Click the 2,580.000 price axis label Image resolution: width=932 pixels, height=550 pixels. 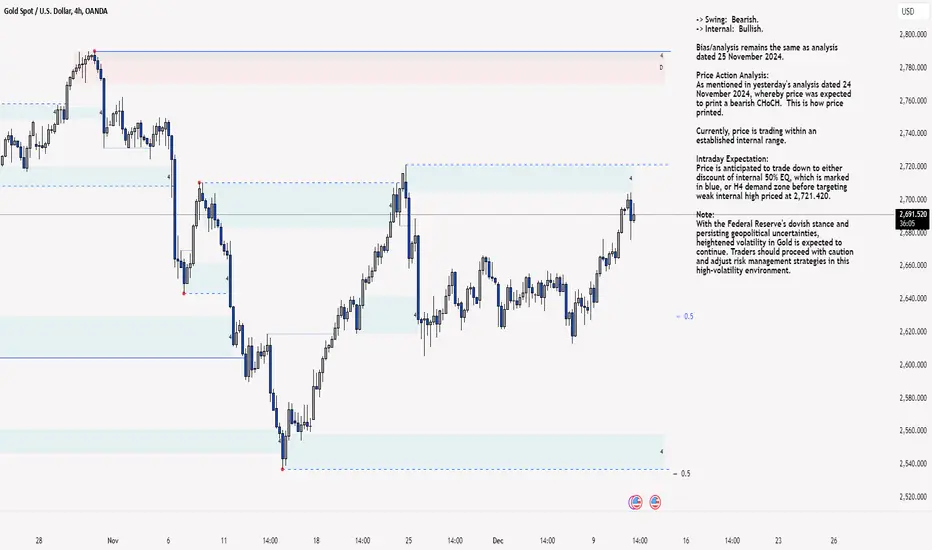pos(912,397)
